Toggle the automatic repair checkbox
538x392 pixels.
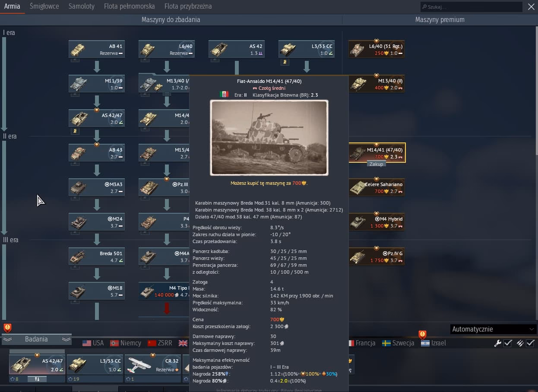(508, 343)
